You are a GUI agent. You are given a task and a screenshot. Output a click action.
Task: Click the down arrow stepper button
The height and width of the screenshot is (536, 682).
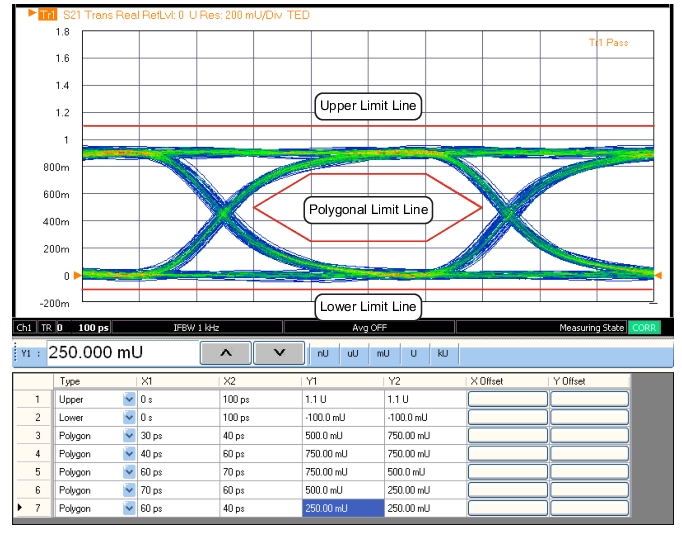coord(279,353)
